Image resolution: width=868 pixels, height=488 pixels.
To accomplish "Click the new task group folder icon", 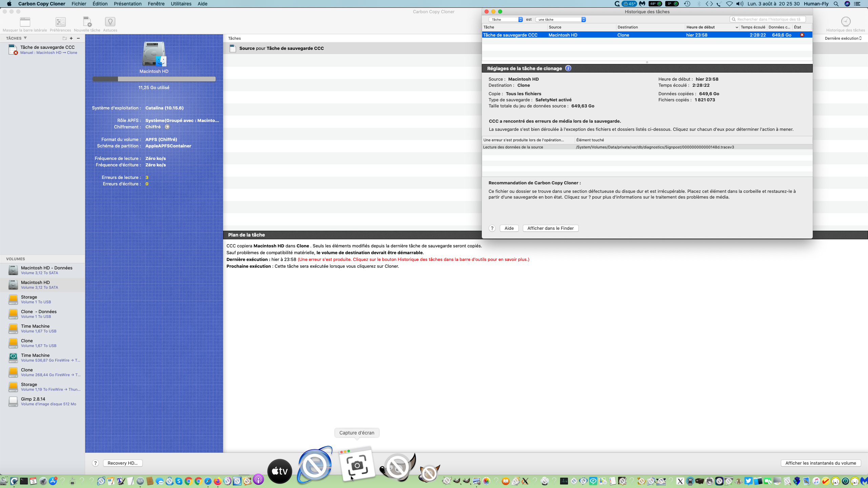I will (x=64, y=38).
